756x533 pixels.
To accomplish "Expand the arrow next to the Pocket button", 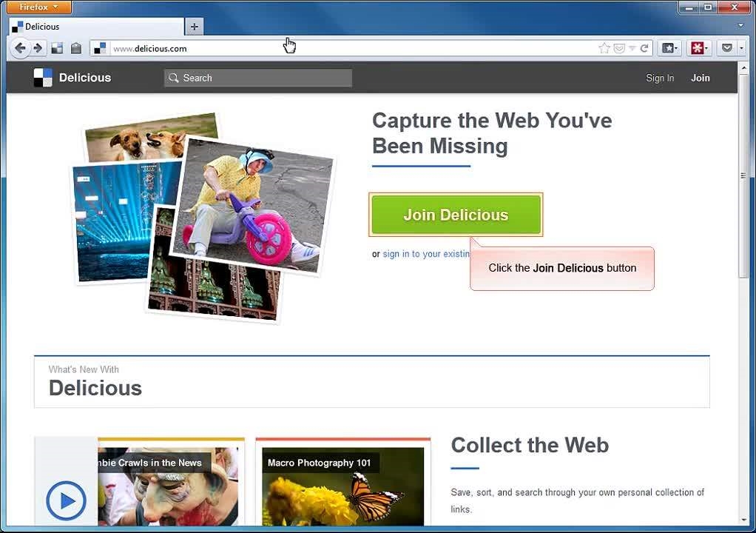I will coord(741,48).
